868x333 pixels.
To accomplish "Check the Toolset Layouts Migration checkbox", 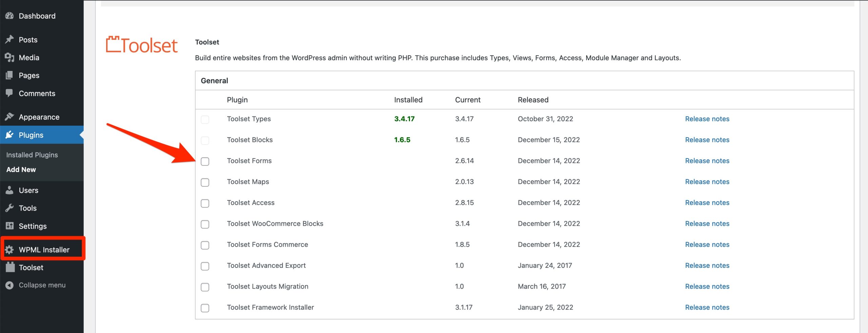I will click(x=205, y=287).
